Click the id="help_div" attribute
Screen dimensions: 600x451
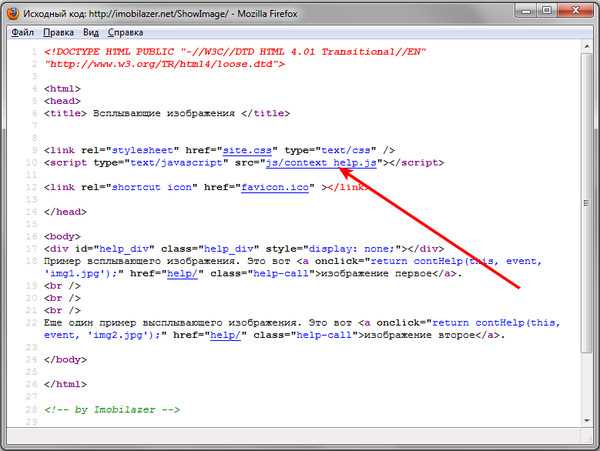pos(114,249)
